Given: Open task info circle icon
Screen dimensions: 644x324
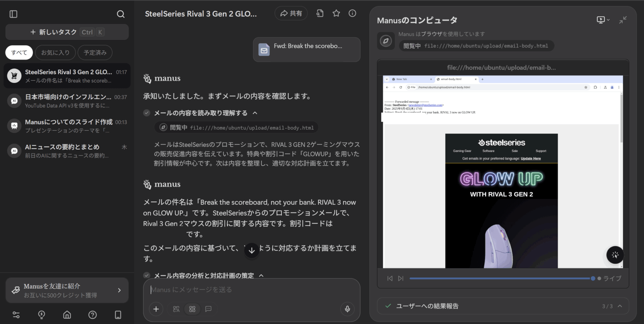Looking at the screenshot, I should click(353, 13).
